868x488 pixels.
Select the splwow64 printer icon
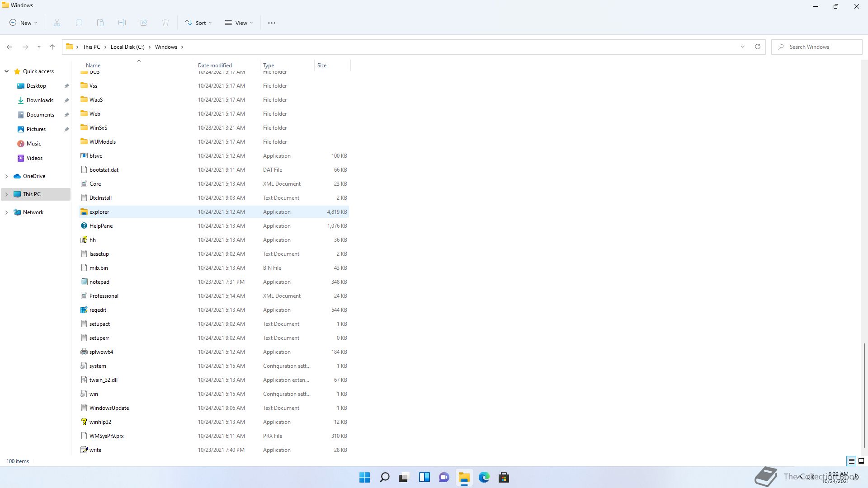pos(84,352)
